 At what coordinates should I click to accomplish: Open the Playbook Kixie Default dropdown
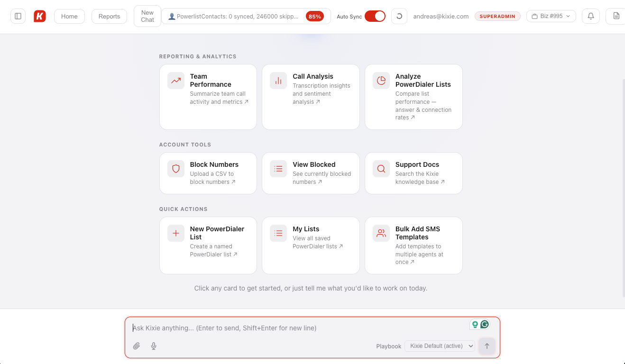point(440,346)
